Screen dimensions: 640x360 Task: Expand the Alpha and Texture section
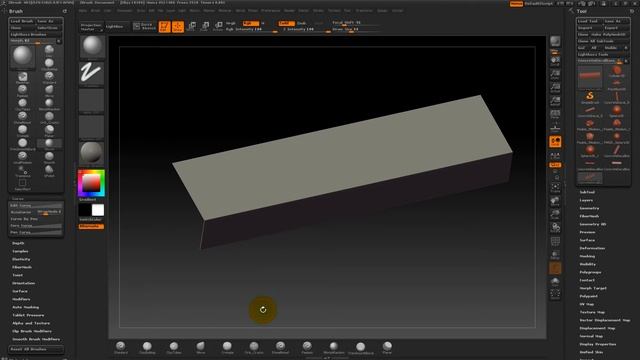point(31,323)
